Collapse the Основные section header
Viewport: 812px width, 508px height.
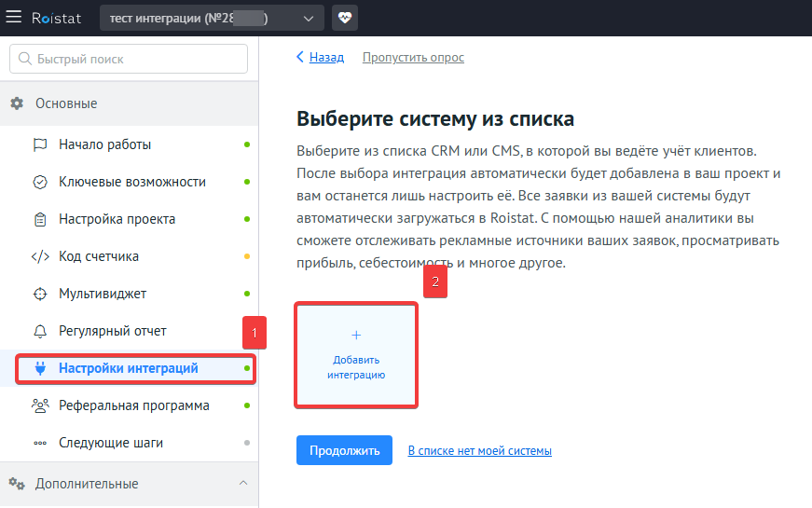pyautogui.click(x=66, y=103)
